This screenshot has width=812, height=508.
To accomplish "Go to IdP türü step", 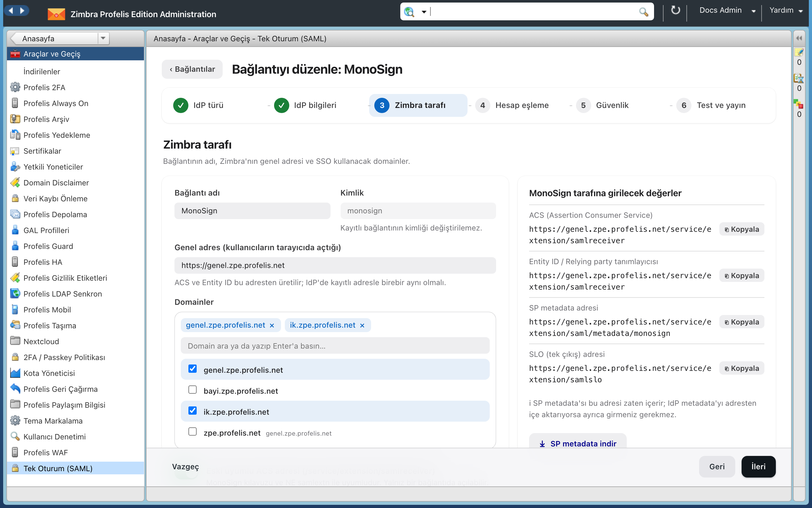I will coord(198,105).
